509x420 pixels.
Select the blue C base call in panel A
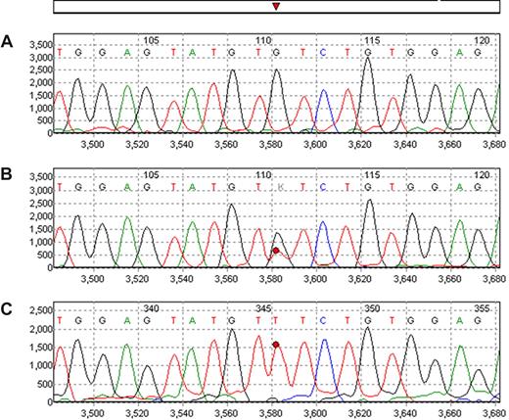click(x=323, y=52)
